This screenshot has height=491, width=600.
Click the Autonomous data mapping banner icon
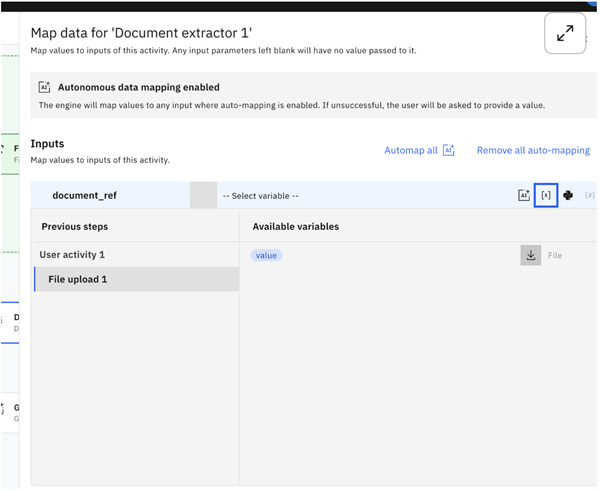(x=45, y=88)
